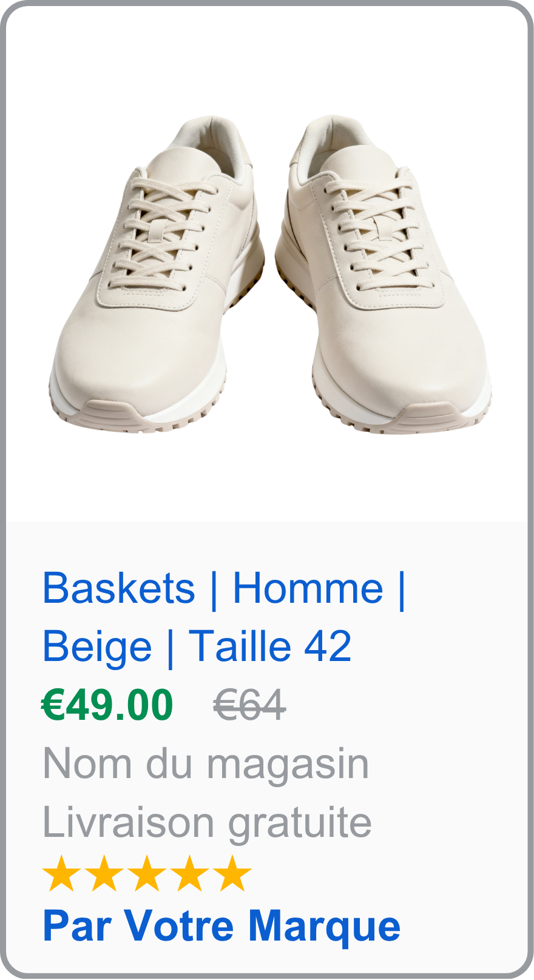Open the "Nom du magasin" store name
The image size is (534, 980).
(x=206, y=764)
